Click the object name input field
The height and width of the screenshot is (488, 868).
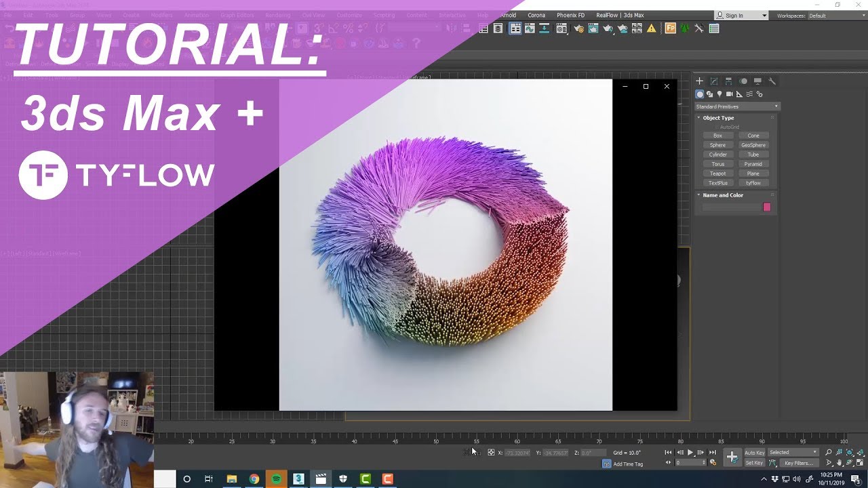(x=731, y=207)
